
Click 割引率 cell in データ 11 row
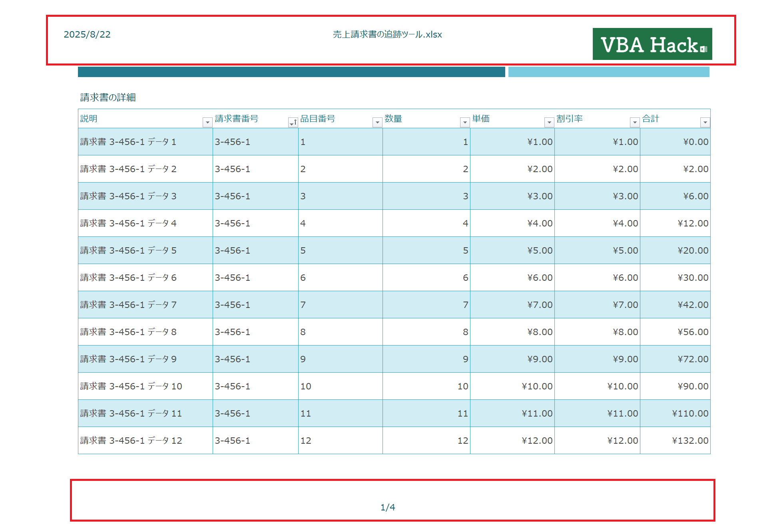(x=597, y=413)
